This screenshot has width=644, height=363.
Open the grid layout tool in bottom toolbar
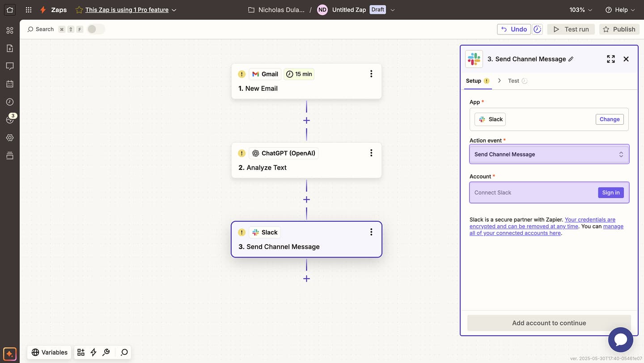pos(81,352)
